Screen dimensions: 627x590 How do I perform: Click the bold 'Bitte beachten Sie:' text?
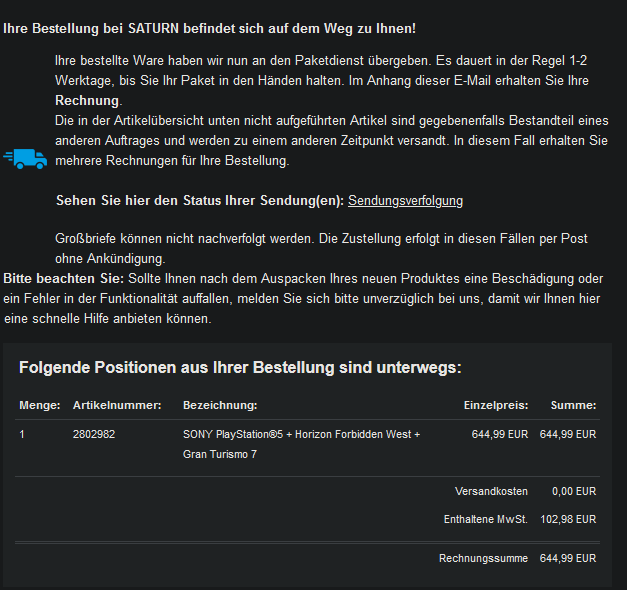(64, 278)
